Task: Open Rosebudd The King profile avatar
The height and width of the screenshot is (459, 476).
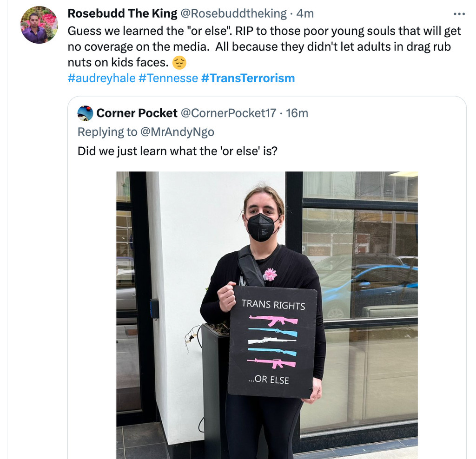Action: click(x=39, y=25)
